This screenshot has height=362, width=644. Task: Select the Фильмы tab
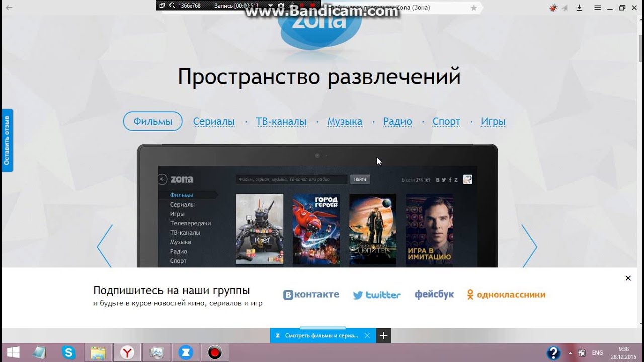(153, 121)
